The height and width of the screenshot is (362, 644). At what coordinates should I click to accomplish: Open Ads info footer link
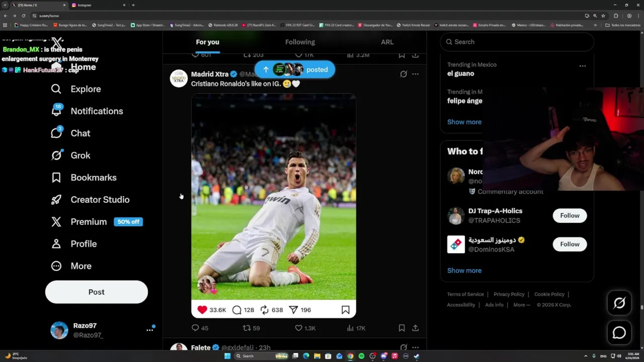[494, 305]
